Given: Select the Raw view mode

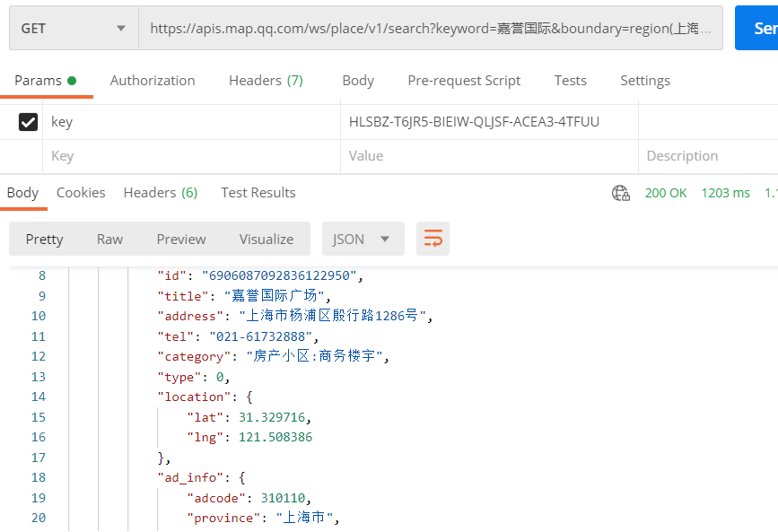Looking at the screenshot, I should click(109, 240).
